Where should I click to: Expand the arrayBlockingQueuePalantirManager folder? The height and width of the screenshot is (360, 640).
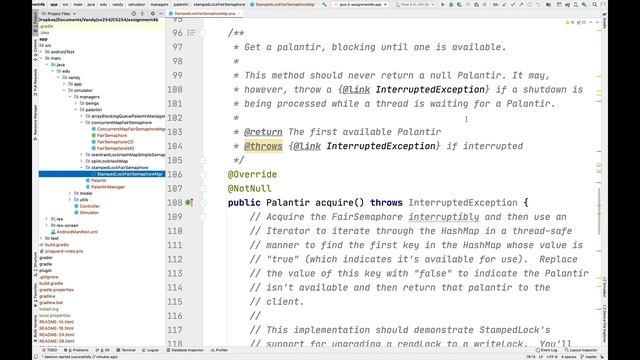(82, 116)
